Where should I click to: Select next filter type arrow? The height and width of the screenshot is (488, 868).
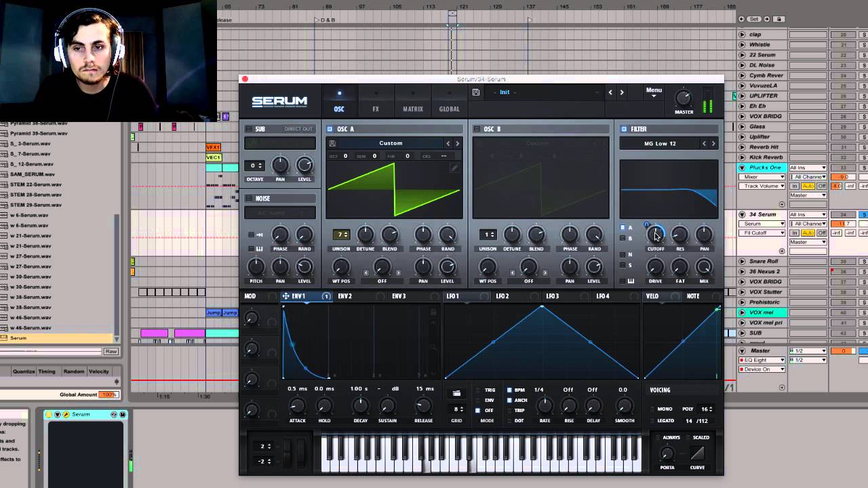point(713,143)
